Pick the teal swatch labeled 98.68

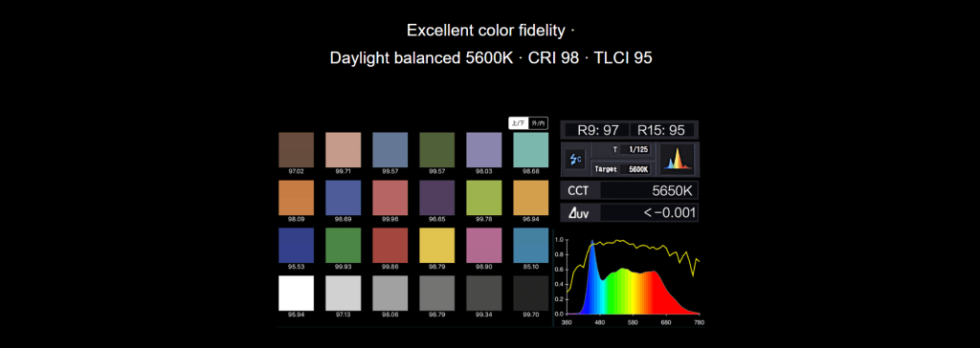(530, 149)
